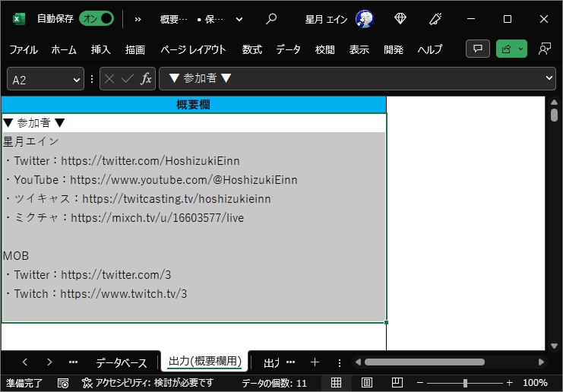Open the search magnifier icon
The width and height of the screenshot is (563, 392).
click(x=271, y=19)
